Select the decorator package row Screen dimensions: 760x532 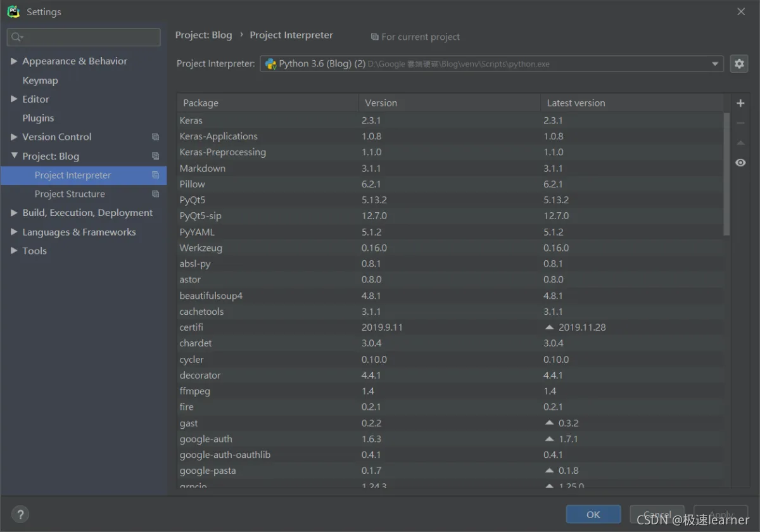[x=450, y=375]
